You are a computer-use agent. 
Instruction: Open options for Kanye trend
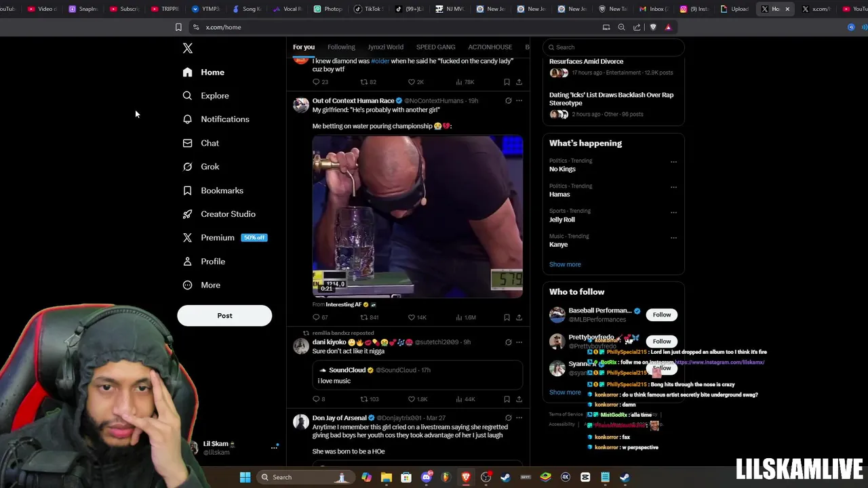point(673,238)
